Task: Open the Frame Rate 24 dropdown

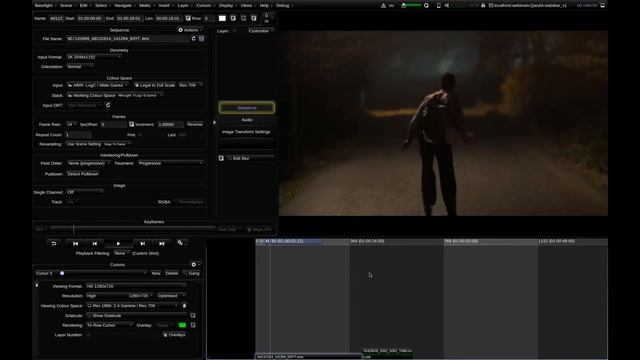Action: [71, 124]
